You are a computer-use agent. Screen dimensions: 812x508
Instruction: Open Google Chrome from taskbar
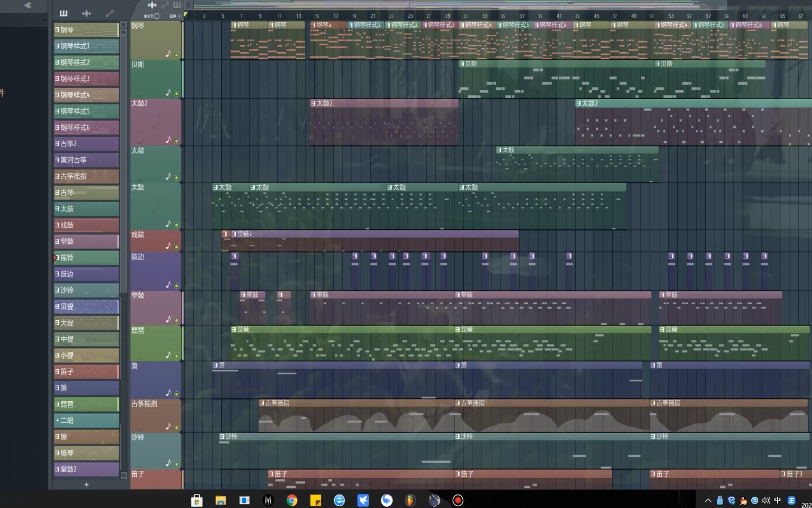292,500
